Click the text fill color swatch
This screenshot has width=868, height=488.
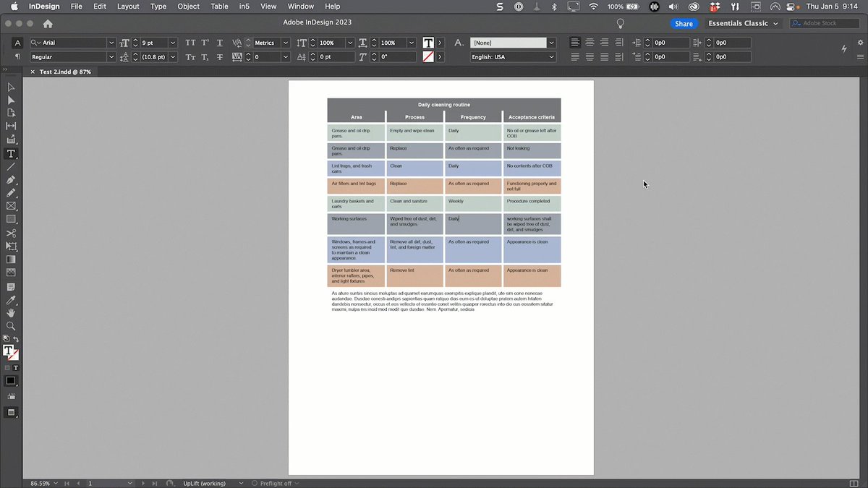pyautogui.click(x=428, y=43)
